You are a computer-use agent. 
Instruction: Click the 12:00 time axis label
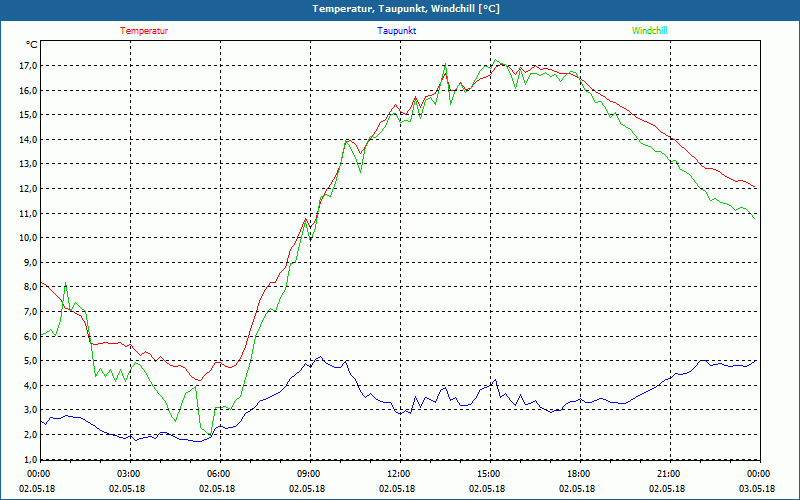[399, 474]
